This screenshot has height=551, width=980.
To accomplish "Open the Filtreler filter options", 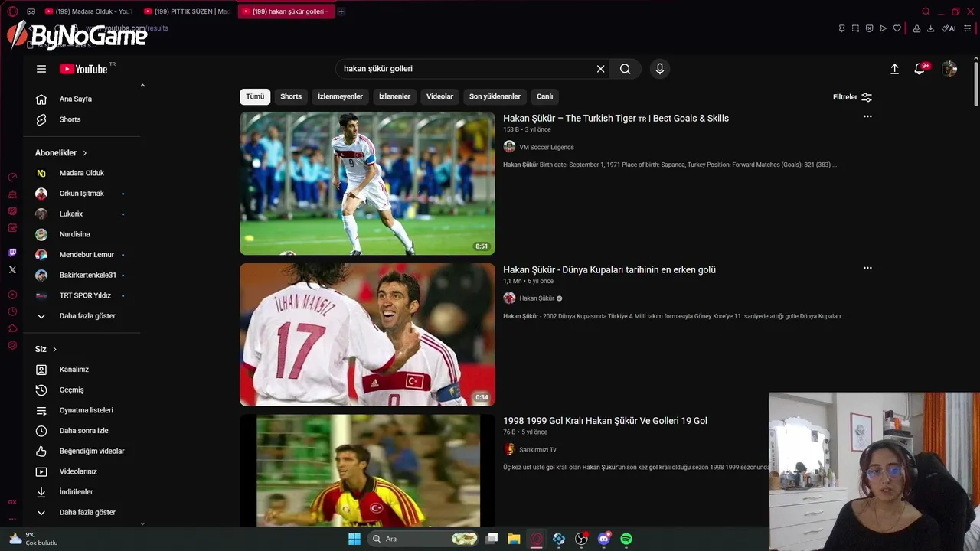I will (852, 97).
